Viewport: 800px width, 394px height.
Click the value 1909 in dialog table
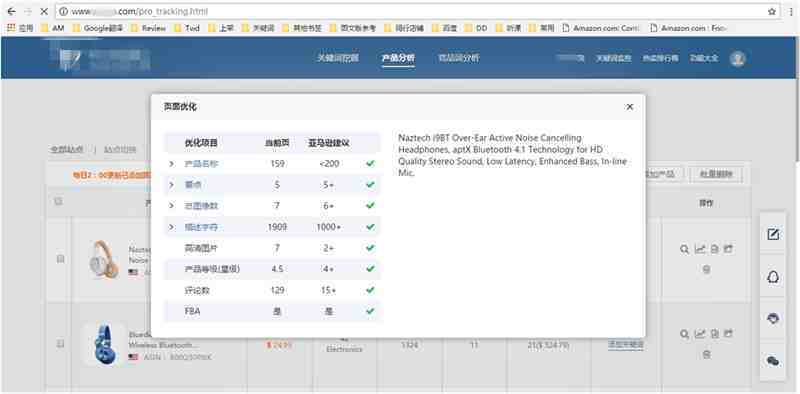(277, 227)
